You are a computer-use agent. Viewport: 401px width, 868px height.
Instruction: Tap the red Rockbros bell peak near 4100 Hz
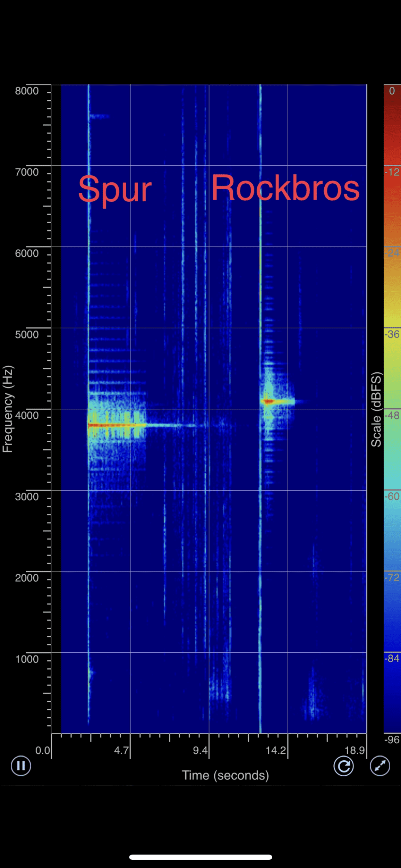[x=268, y=402]
